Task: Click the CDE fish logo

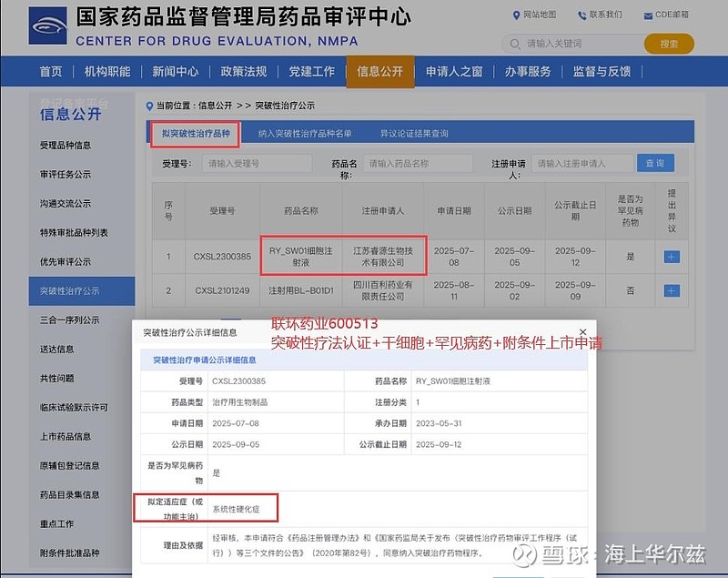Action: pyautogui.click(x=48, y=25)
